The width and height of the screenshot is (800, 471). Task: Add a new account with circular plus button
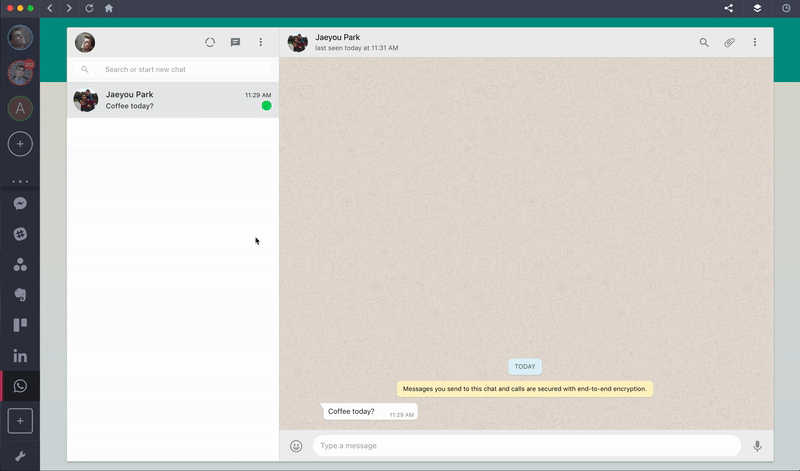[x=20, y=144]
